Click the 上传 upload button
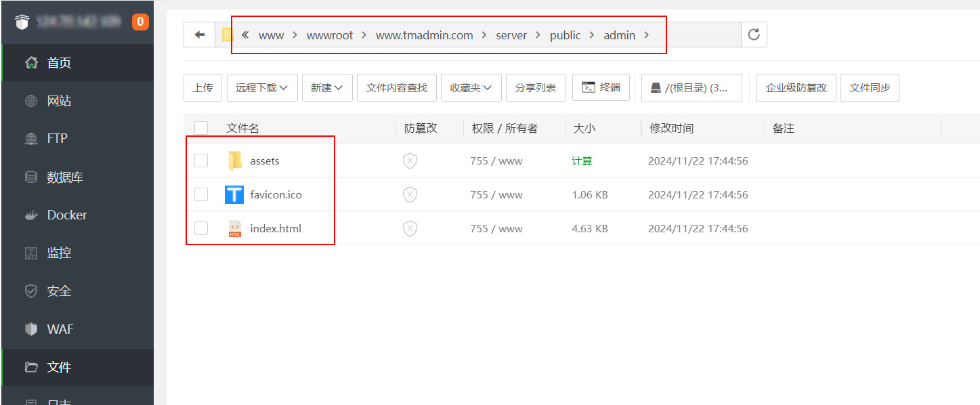Screen dimensions: 980x405 point(203,87)
